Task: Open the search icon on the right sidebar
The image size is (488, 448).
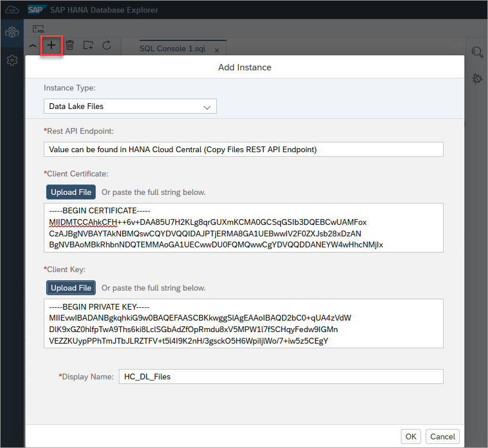Action: coord(477,52)
